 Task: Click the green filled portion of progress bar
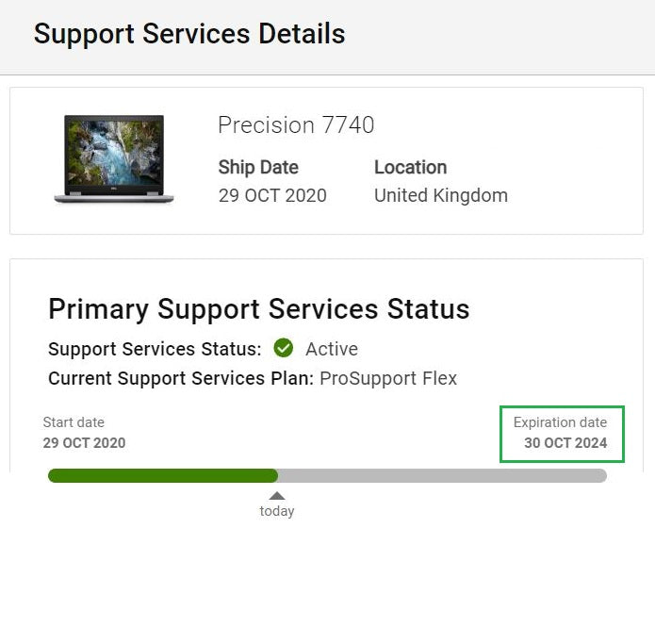click(x=163, y=475)
